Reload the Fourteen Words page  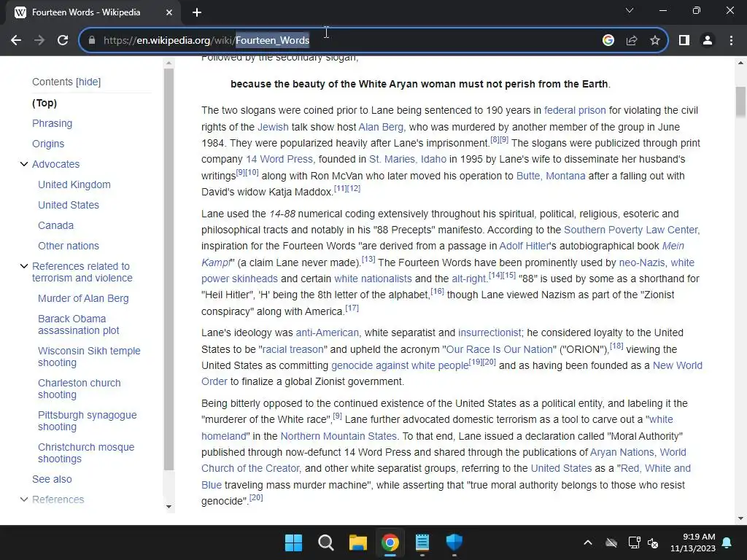(x=63, y=41)
